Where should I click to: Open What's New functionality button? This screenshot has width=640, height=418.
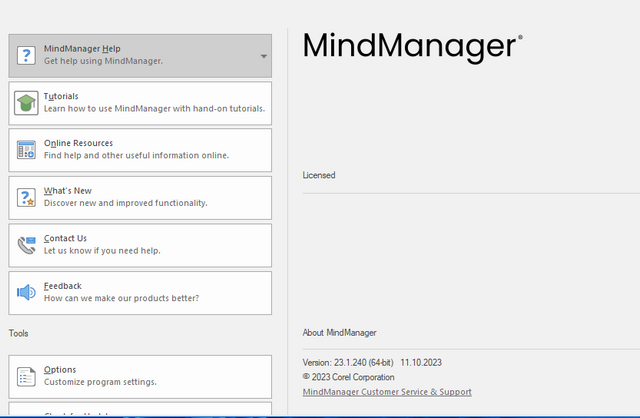[x=140, y=198]
